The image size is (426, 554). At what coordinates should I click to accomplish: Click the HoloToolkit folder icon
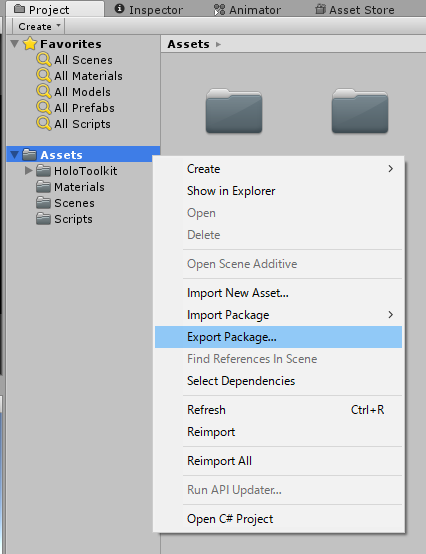coord(43,171)
